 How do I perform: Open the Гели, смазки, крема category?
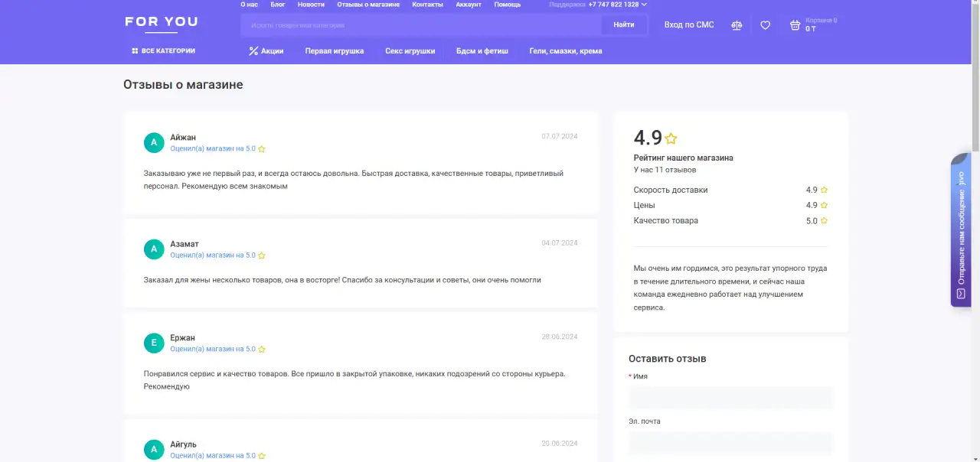click(565, 51)
